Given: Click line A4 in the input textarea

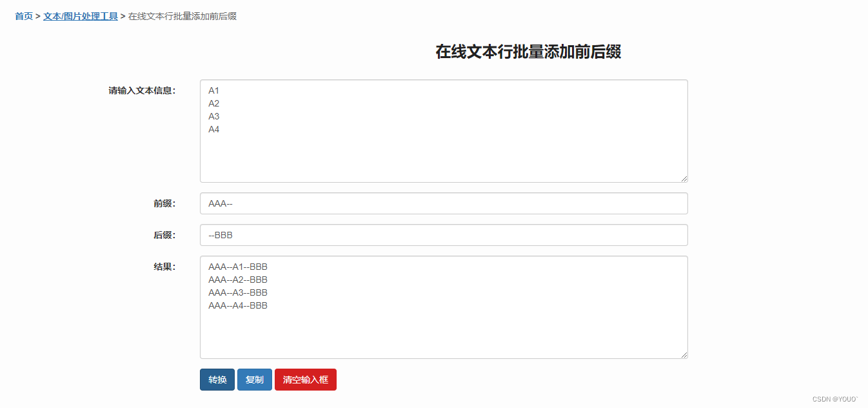Looking at the screenshot, I should (214, 129).
